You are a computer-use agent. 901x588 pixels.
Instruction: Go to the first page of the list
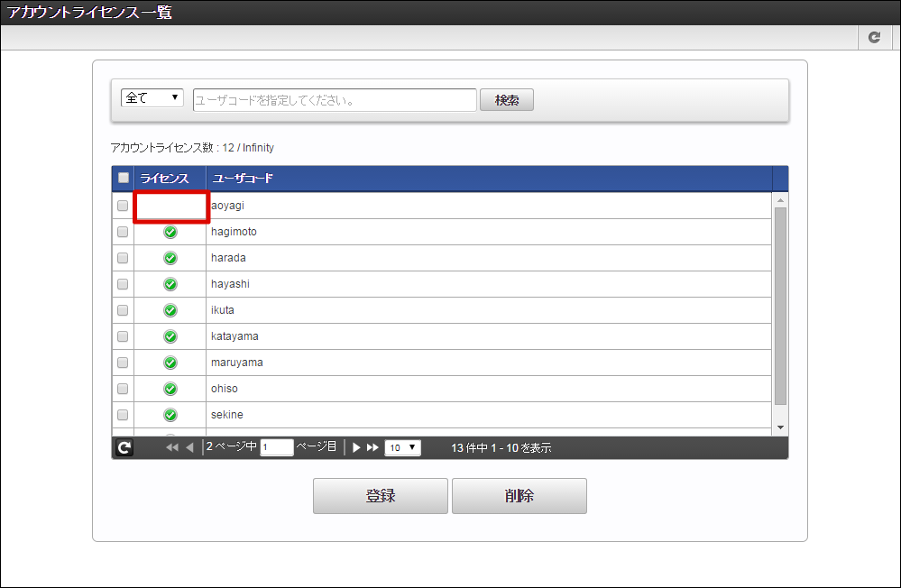tap(171, 447)
